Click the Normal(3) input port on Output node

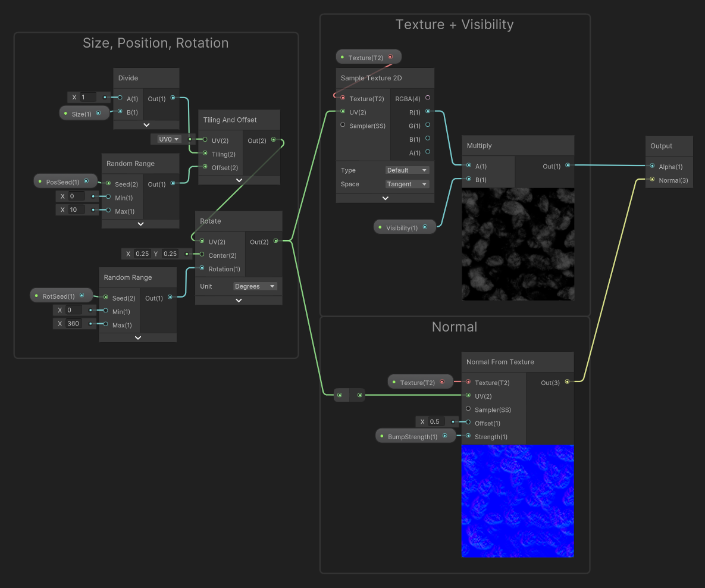point(653,180)
